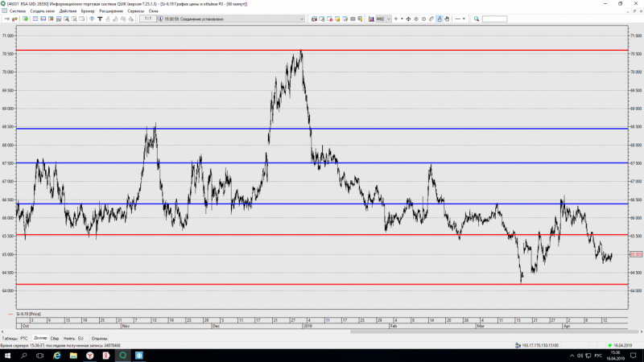
Task: Open the notification center icon
Action: 634,356
